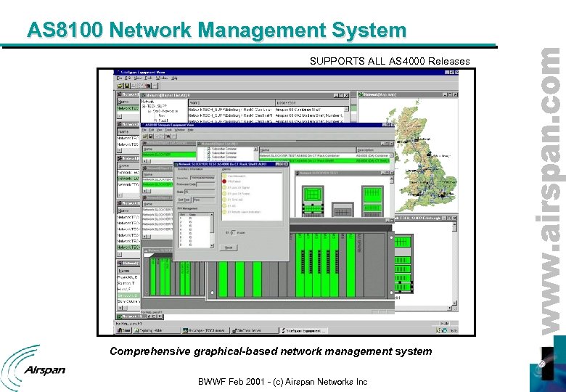Click the State field in the dialog

pos(200,192)
